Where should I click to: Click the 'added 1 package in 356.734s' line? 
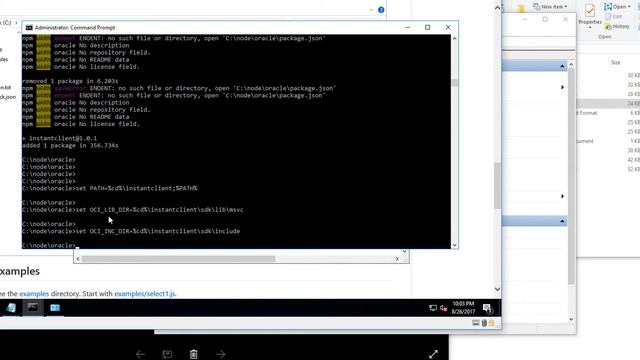70,145
